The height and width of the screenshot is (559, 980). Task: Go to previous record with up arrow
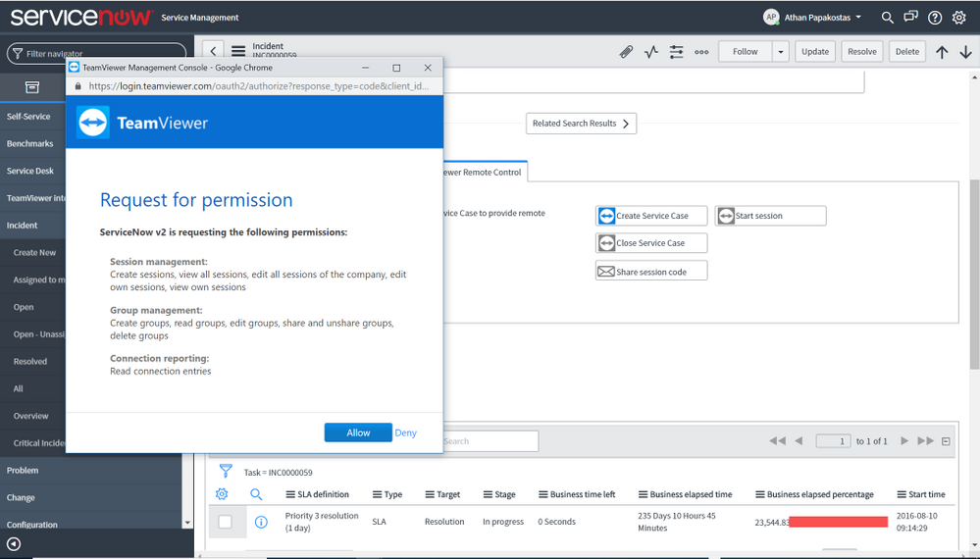point(942,52)
